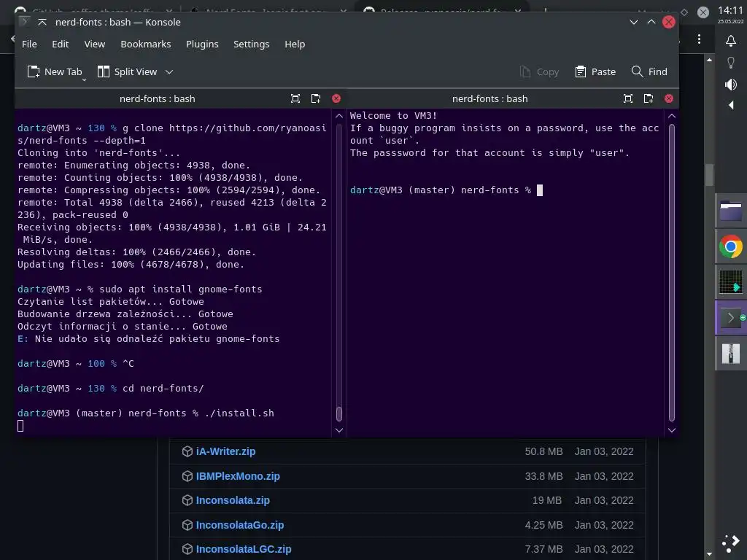Open the IBMPlexMono.zip download link
This screenshot has width=747, height=560.
click(238, 476)
